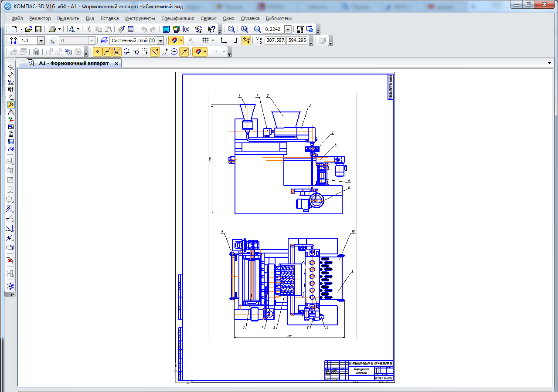
Task: Click the view scale 1.0 input
Action: point(28,41)
